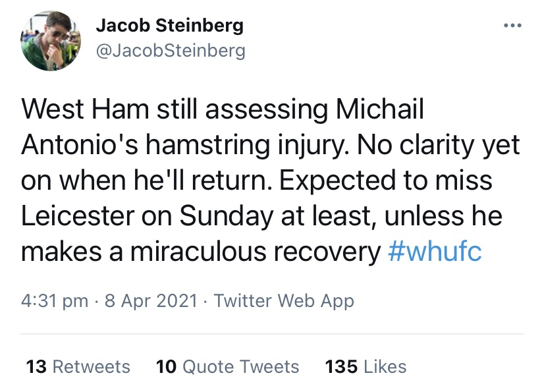
Task: Select the tweet body text about Michail Antonio
Action: [x=271, y=180]
